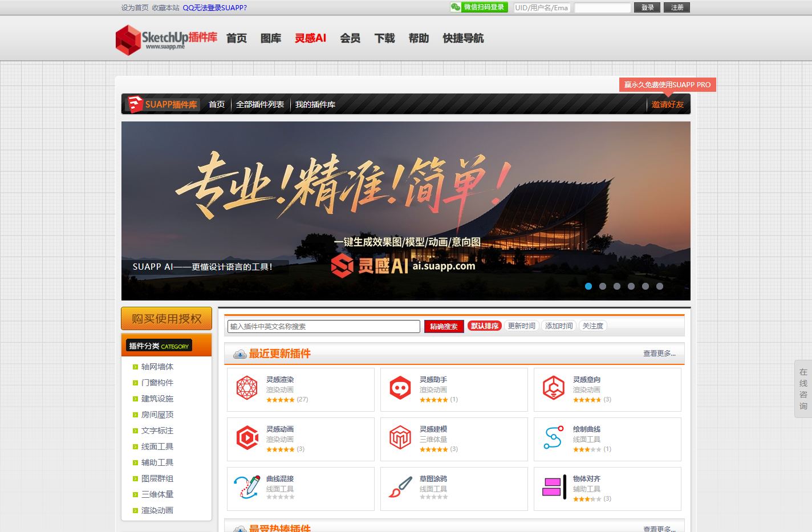Viewport: 812px width, 532px height.
Task: Select the 默认排序 sort option
Action: [x=485, y=326]
